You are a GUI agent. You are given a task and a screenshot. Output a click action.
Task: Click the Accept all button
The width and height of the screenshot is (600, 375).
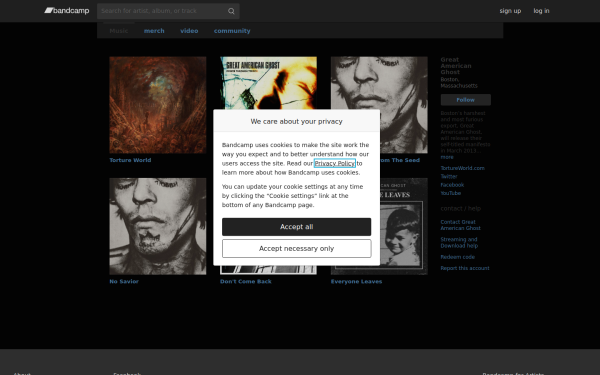click(297, 227)
